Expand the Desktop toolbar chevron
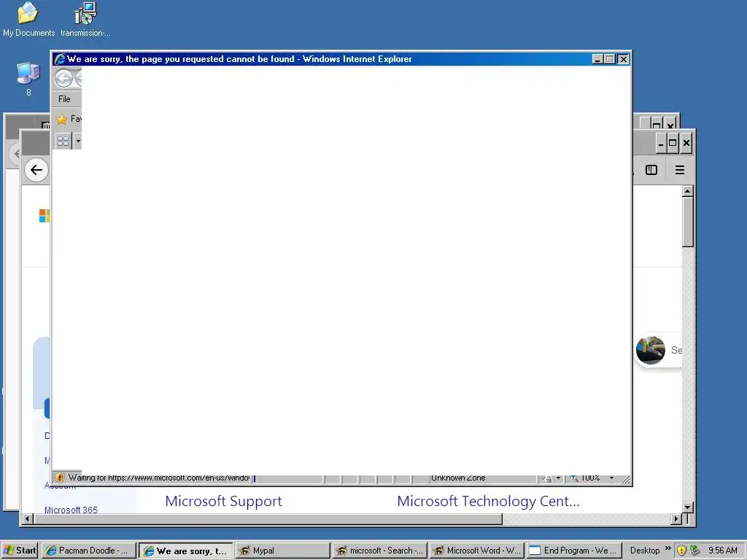 point(668,548)
